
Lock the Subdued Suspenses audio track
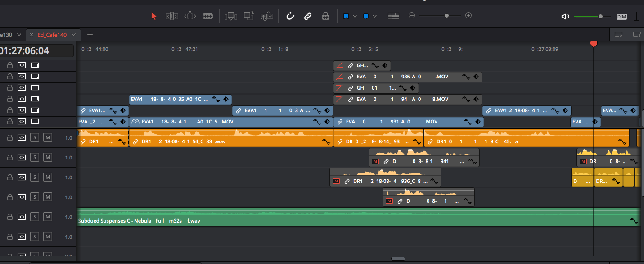tap(9, 217)
